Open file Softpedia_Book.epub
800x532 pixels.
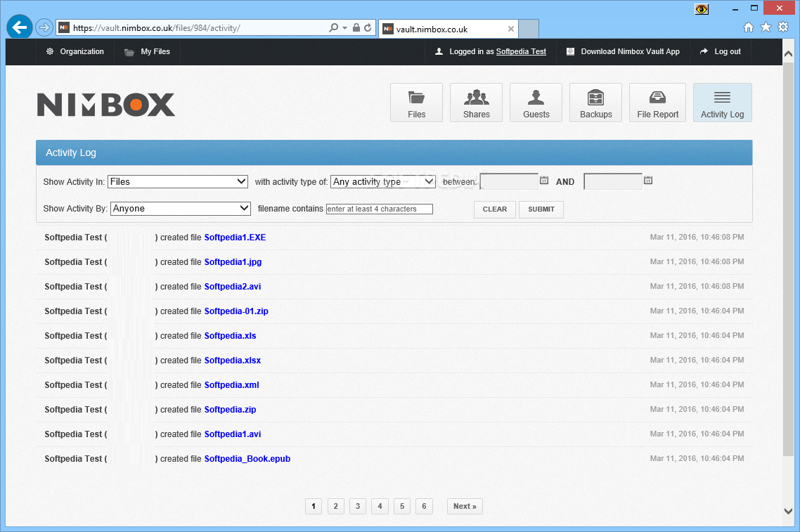[x=247, y=459]
